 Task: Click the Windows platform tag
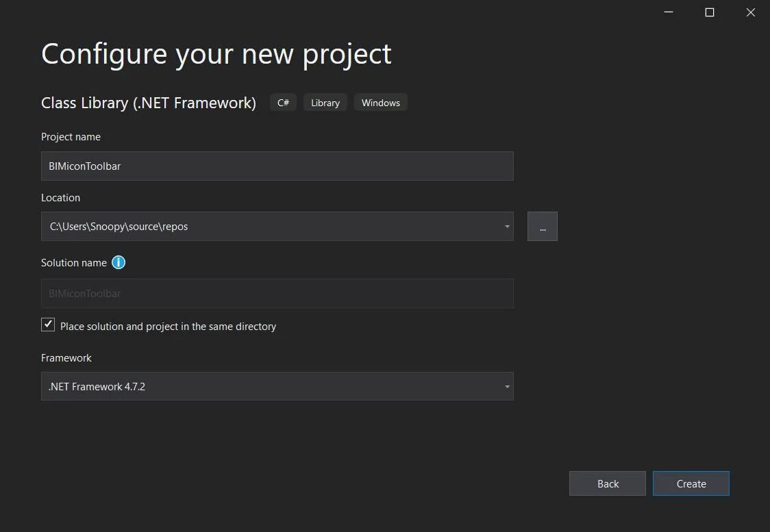(x=380, y=103)
